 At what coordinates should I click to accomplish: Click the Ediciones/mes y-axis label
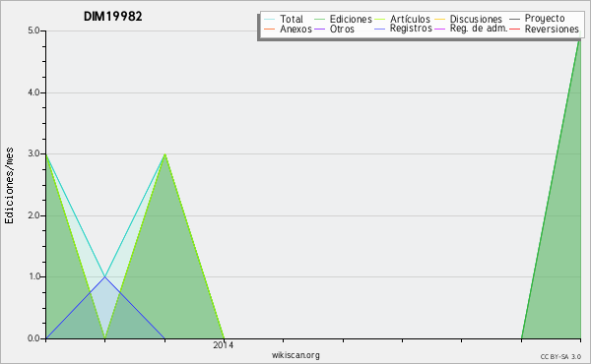(9, 186)
